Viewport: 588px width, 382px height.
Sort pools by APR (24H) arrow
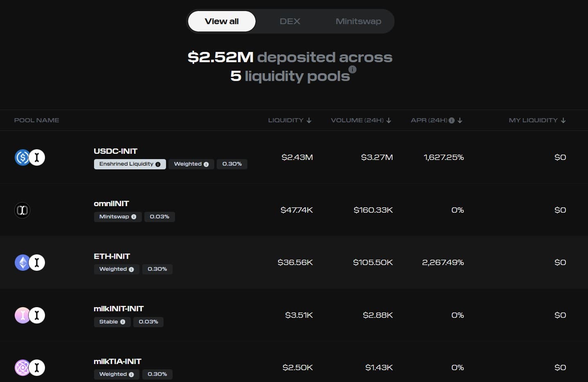460,120
